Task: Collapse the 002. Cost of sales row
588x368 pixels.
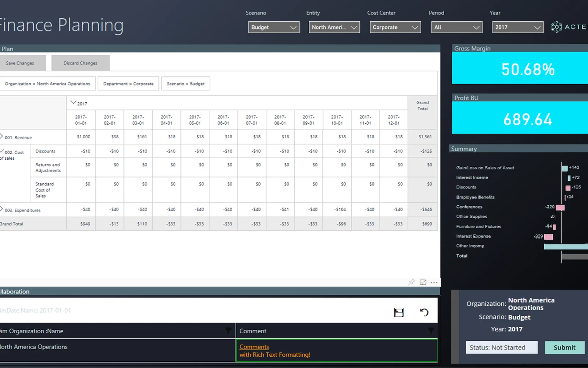Action: pyautogui.click(x=1, y=151)
